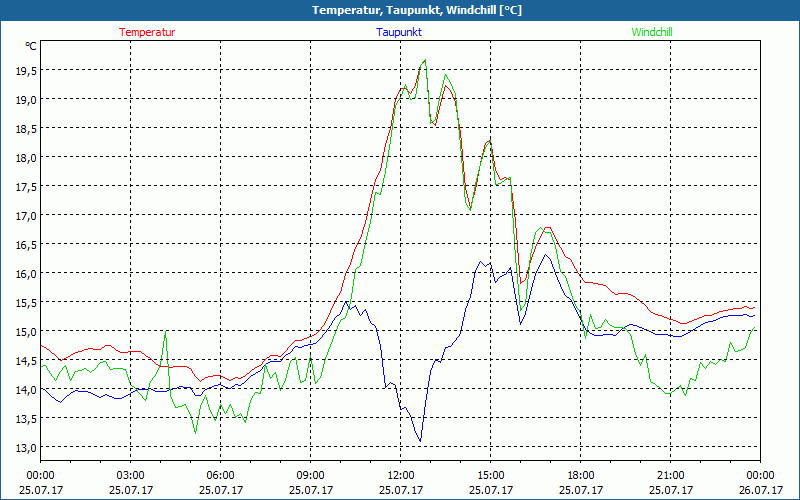Click the '14,5' y-axis value
800x500 pixels.
coord(26,361)
